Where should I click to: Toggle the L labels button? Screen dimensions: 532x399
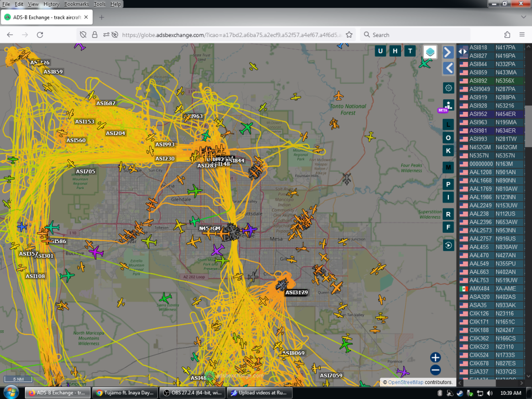point(448,125)
